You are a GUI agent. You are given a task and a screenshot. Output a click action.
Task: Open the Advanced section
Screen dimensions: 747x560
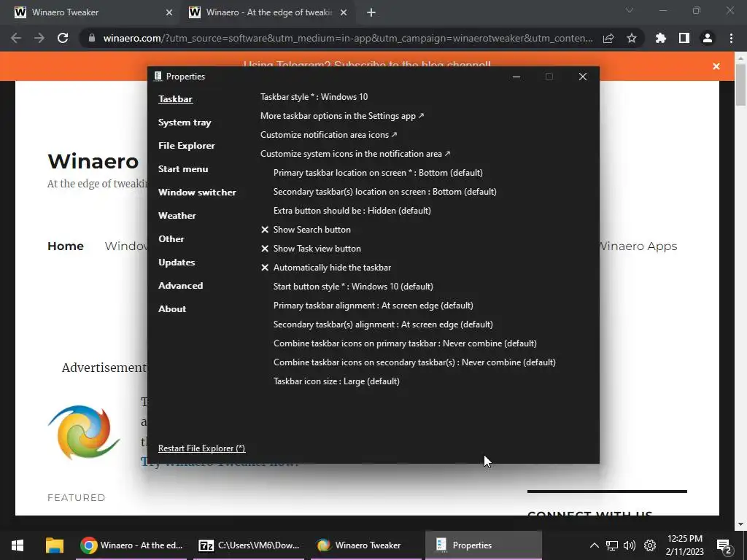tap(181, 286)
